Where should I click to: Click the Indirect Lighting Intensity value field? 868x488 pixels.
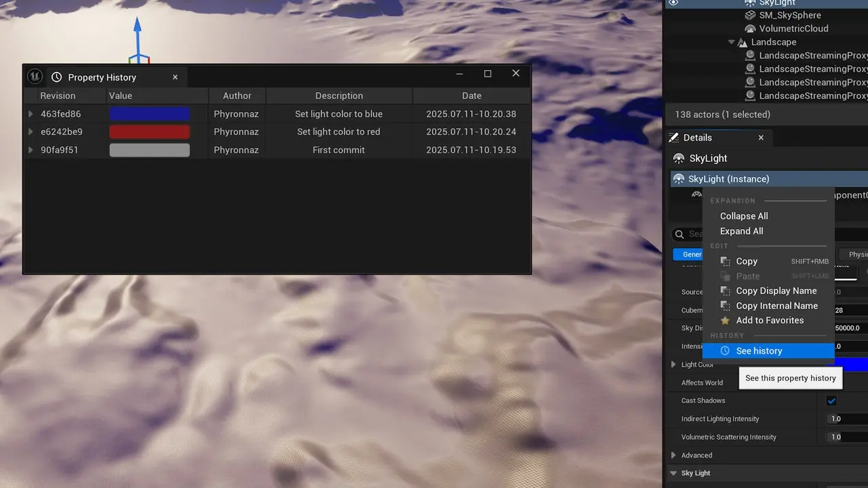click(x=848, y=419)
